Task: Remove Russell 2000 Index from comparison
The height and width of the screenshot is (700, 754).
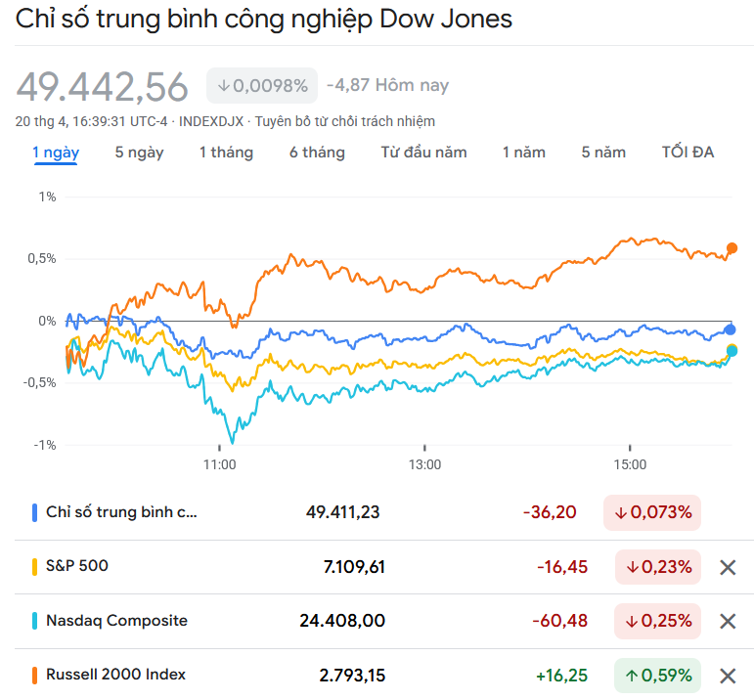Action: [728, 675]
